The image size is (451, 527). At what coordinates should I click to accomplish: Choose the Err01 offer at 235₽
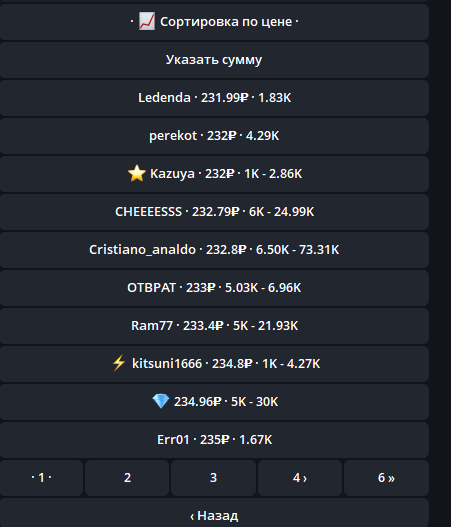(x=214, y=440)
